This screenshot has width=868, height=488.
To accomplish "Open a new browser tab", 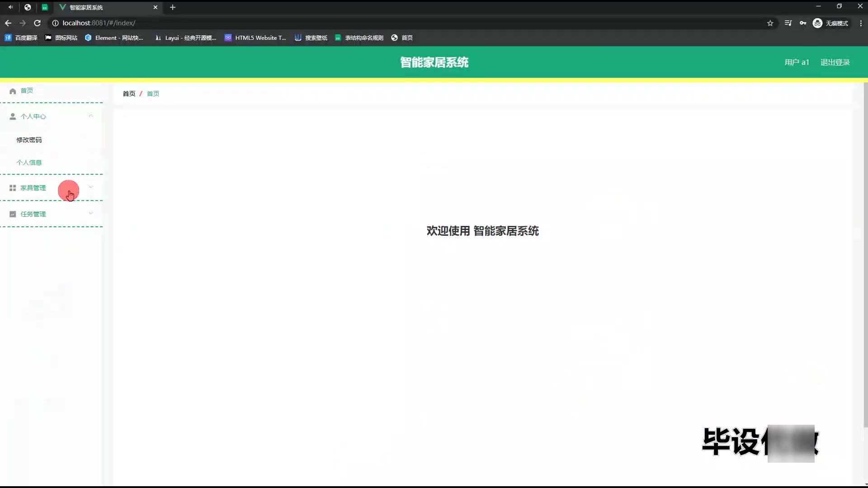I will pyautogui.click(x=172, y=7).
